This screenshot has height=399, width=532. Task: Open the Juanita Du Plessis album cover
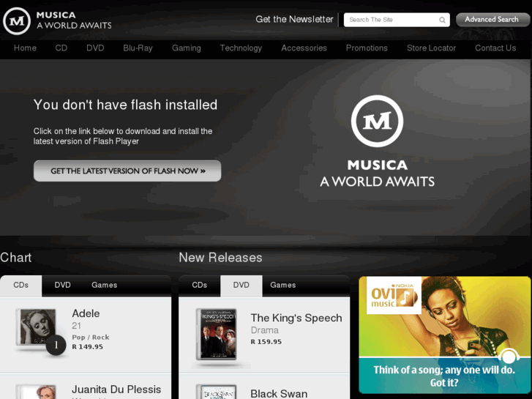coord(37,392)
